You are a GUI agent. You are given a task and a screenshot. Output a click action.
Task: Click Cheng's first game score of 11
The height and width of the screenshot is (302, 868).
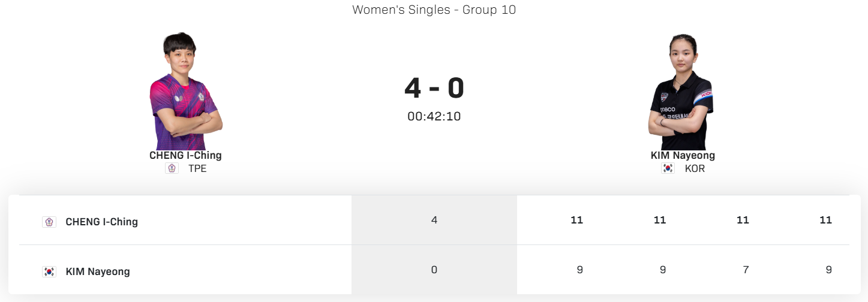577,220
